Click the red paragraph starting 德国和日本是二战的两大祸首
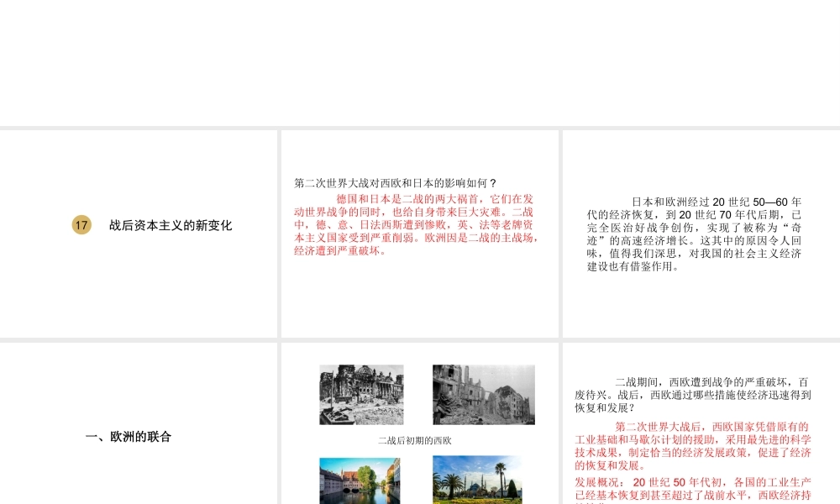Image resolution: width=840 pixels, height=504 pixels. click(x=417, y=225)
